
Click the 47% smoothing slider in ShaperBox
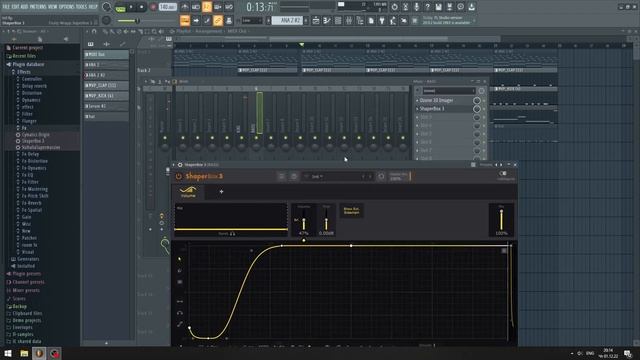(304, 222)
